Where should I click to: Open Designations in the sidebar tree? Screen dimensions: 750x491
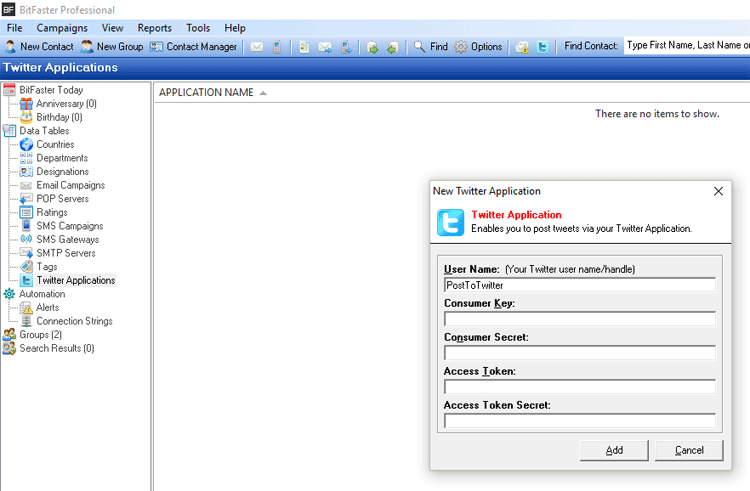pos(63,172)
